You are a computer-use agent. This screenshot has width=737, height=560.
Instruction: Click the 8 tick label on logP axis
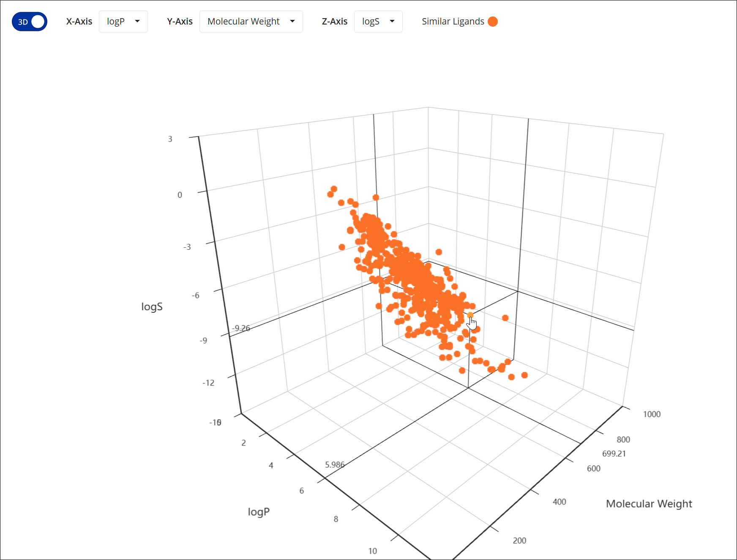(x=336, y=519)
